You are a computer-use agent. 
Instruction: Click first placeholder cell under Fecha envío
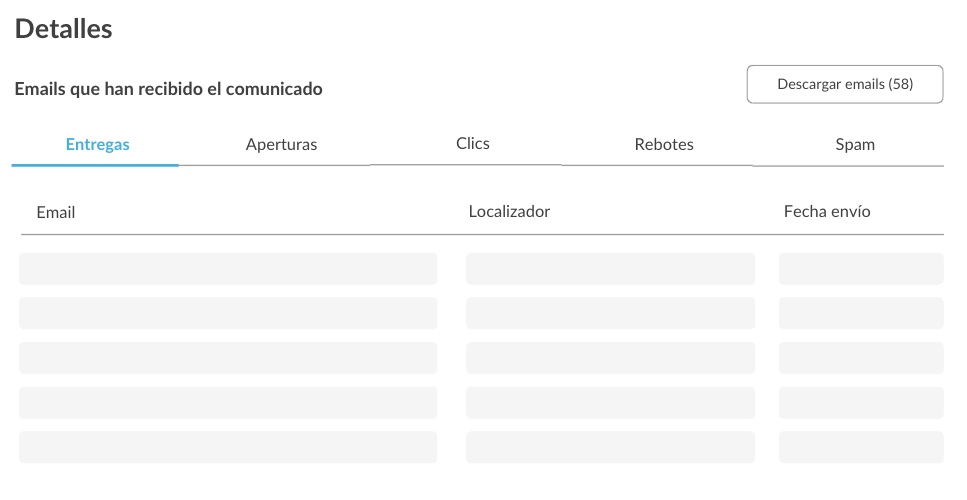tap(861, 269)
